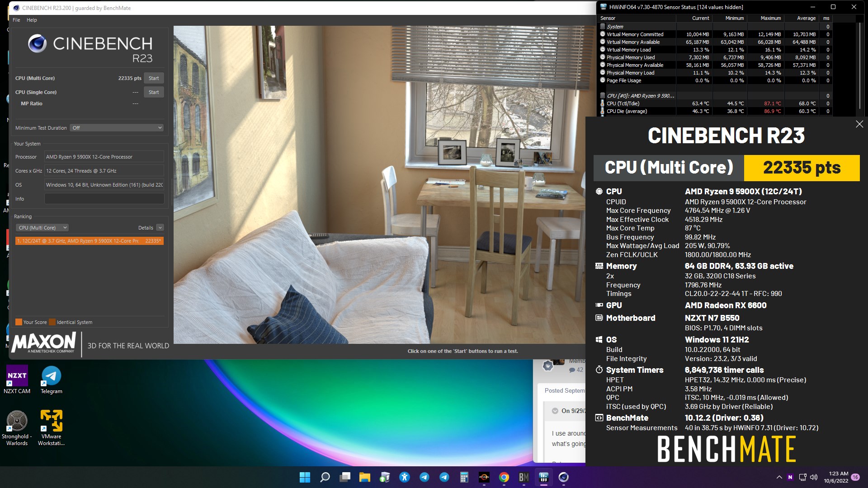Screen dimensions: 868x488
Task: Click the System Timers clock icon
Action: click(x=599, y=370)
